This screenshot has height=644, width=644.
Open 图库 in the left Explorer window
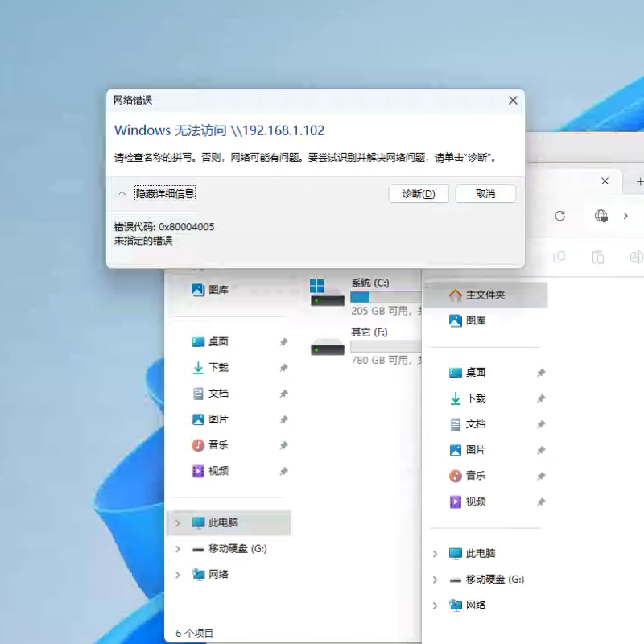coord(210,290)
